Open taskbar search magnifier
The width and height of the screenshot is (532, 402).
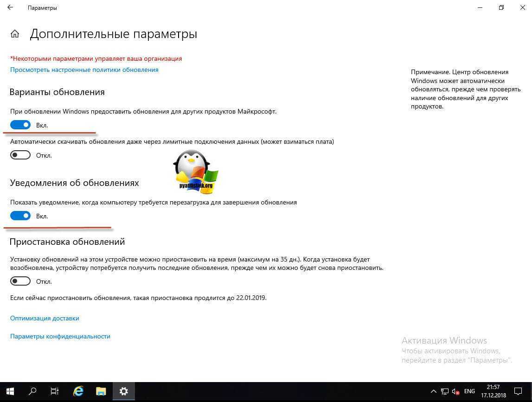(x=32, y=391)
